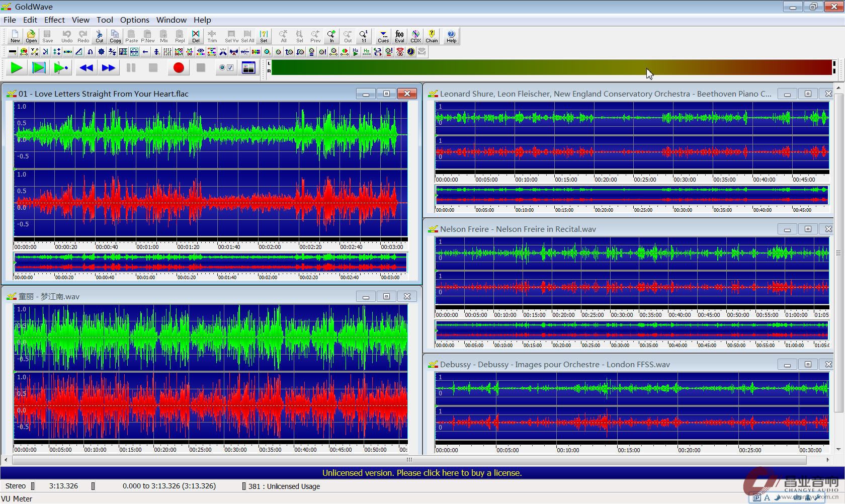
Task: Open the Edit menu
Action: tap(30, 20)
